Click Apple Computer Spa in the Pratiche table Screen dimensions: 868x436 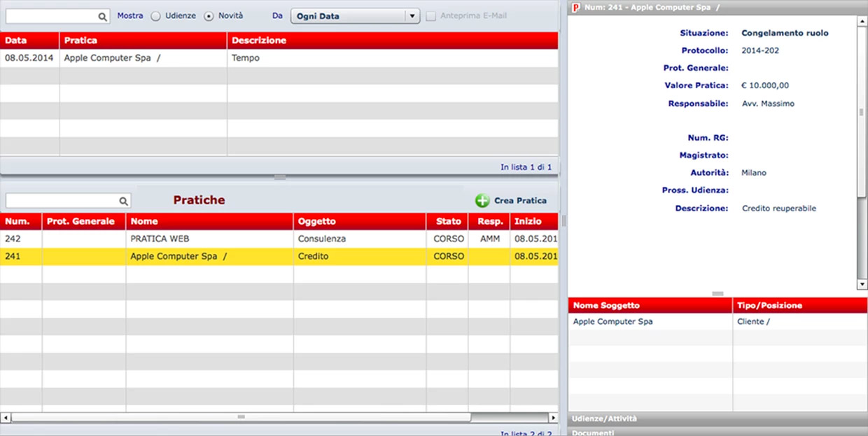point(178,256)
